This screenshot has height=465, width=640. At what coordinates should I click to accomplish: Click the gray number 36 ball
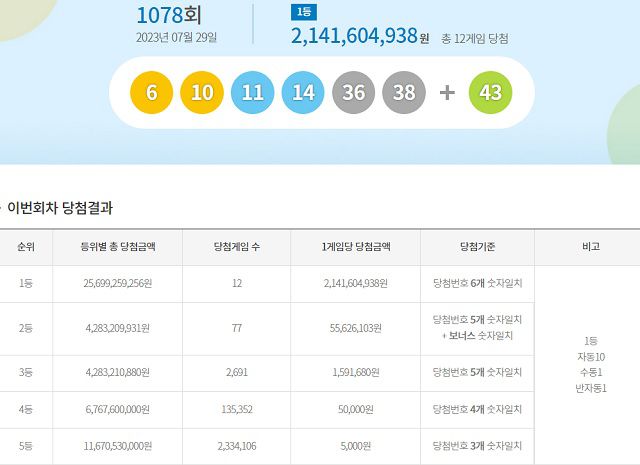[354, 93]
